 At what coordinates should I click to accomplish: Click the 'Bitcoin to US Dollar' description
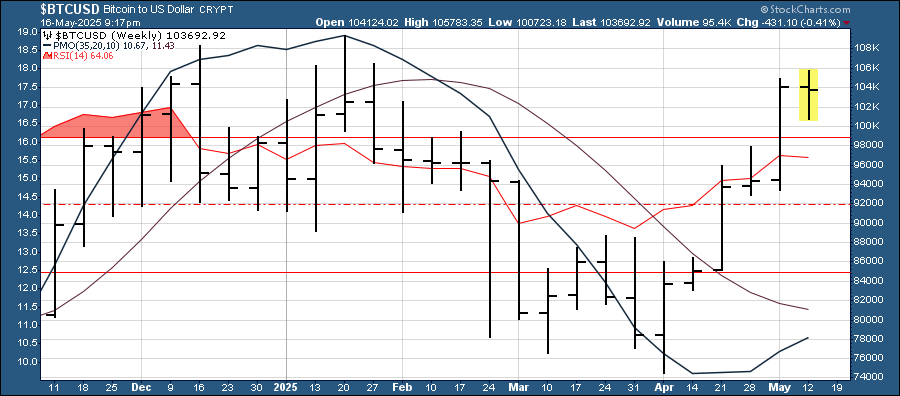point(149,10)
